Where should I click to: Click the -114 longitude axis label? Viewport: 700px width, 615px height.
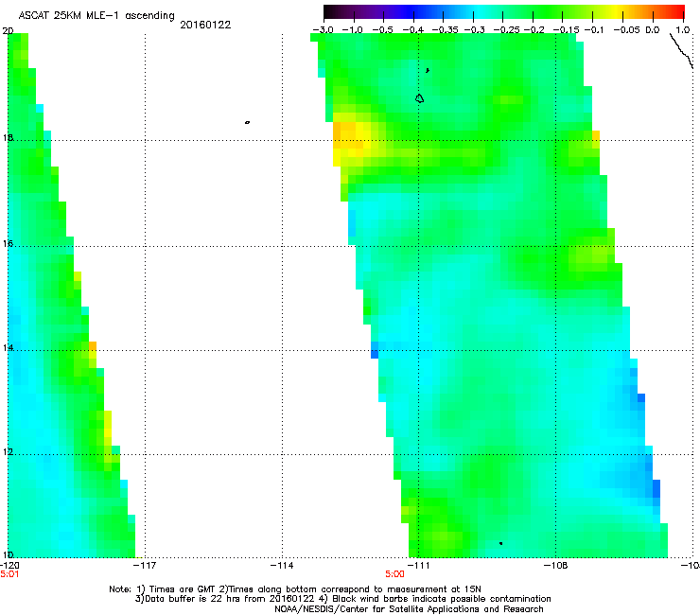pos(282,566)
